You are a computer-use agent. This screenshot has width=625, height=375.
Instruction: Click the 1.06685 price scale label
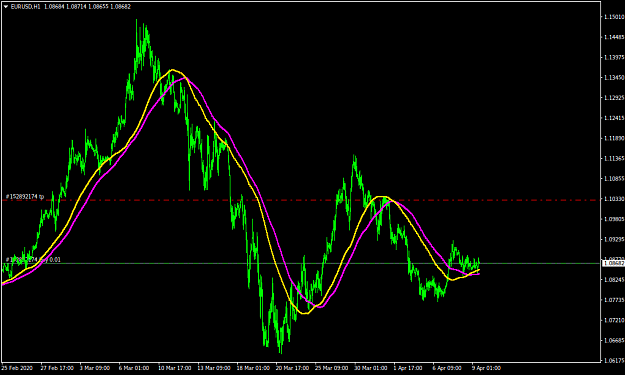coord(614,340)
